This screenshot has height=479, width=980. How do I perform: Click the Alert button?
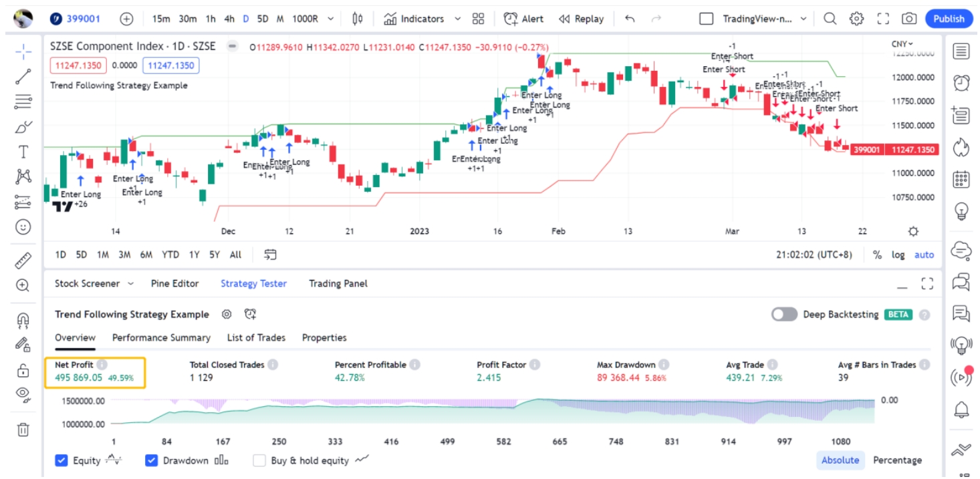click(523, 19)
